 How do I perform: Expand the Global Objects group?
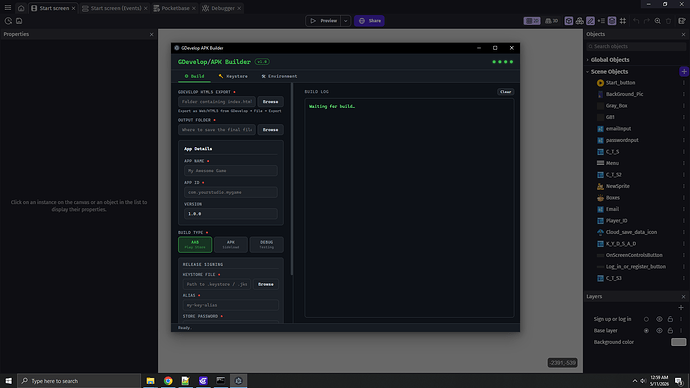click(587, 60)
